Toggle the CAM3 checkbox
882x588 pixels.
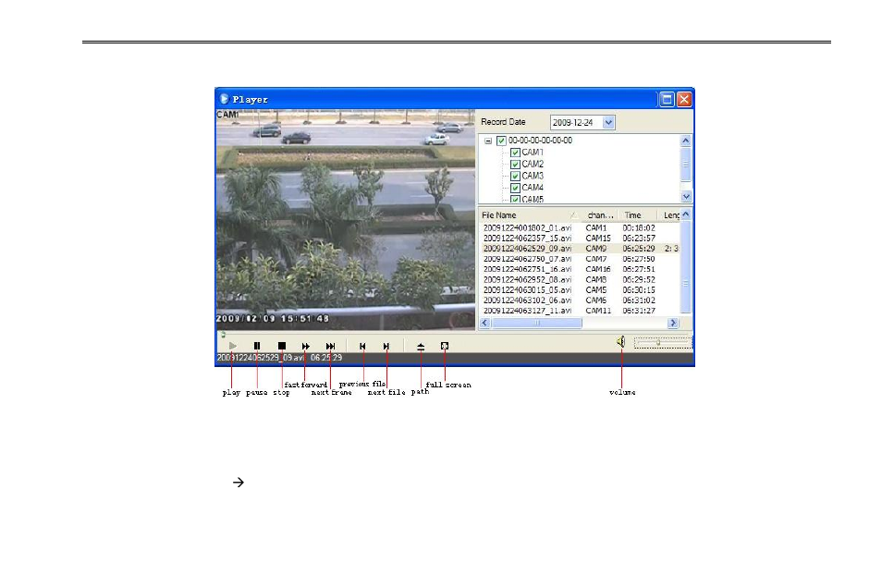pyautogui.click(x=515, y=176)
